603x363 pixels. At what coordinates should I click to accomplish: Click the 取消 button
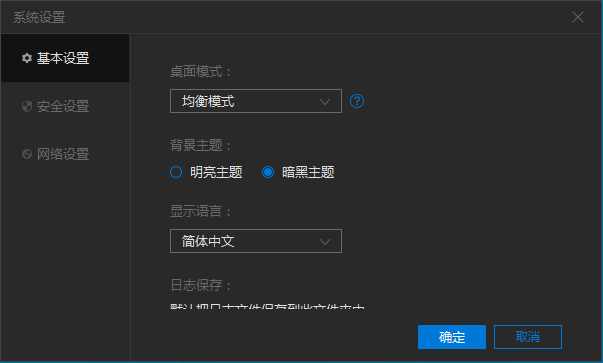click(528, 337)
